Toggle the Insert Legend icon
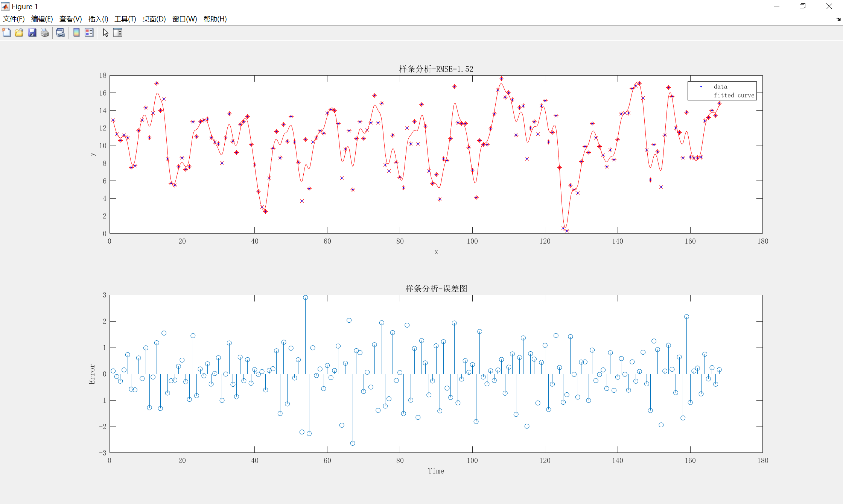The width and height of the screenshot is (843, 504). [89, 33]
